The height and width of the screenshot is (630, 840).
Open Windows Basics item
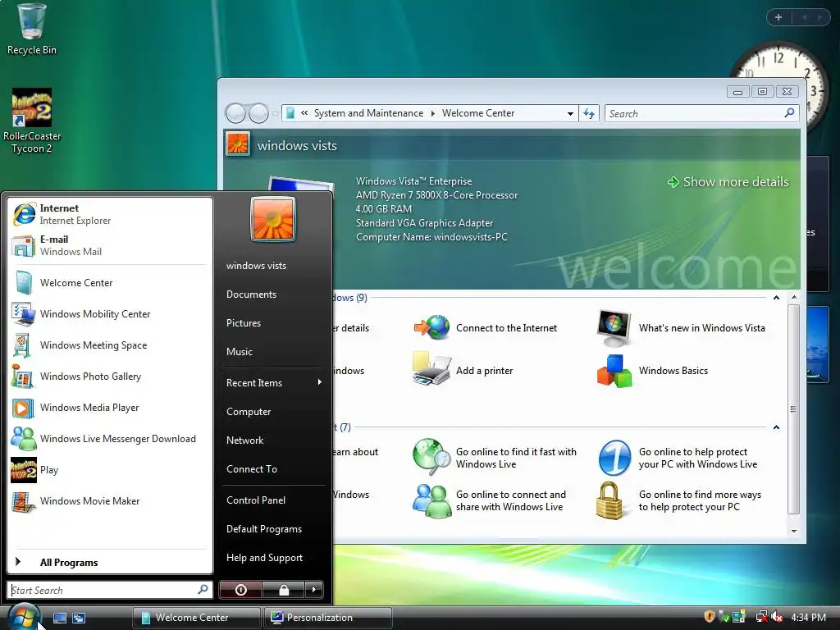click(652, 370)
